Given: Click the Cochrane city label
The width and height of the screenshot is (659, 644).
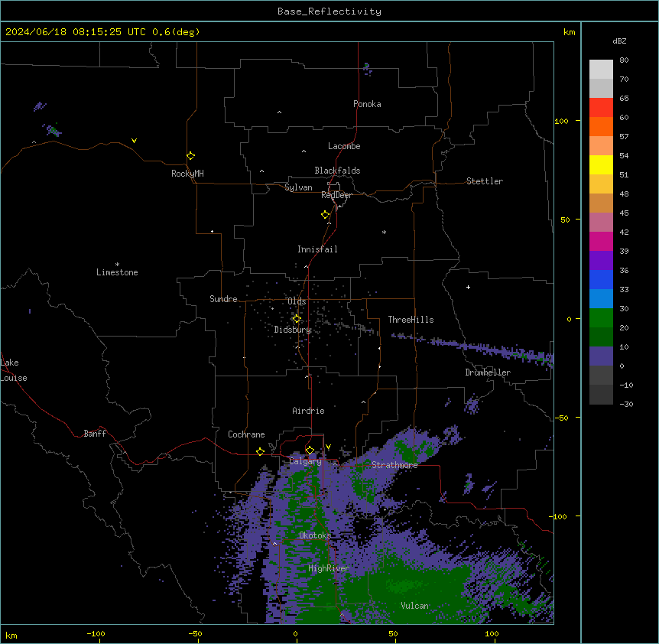Looking at the screenshot, I should point(246,434).
